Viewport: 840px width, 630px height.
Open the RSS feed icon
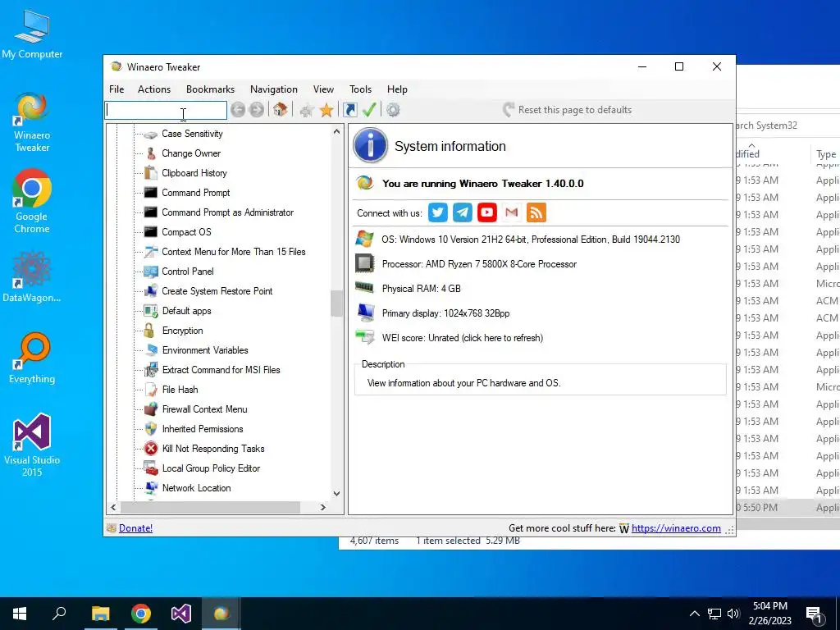point(536,212)
